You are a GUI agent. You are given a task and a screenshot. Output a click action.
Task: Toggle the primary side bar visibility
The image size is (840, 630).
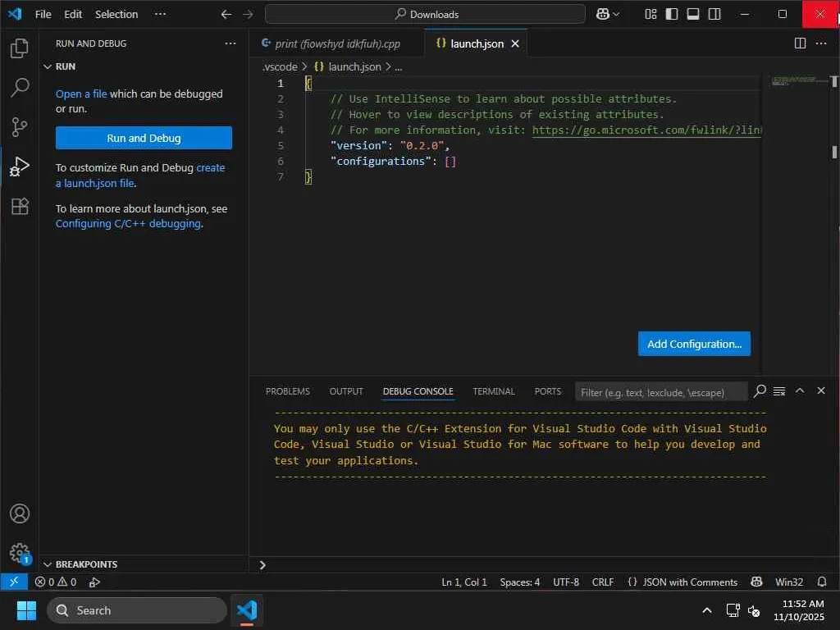(672, 14)
